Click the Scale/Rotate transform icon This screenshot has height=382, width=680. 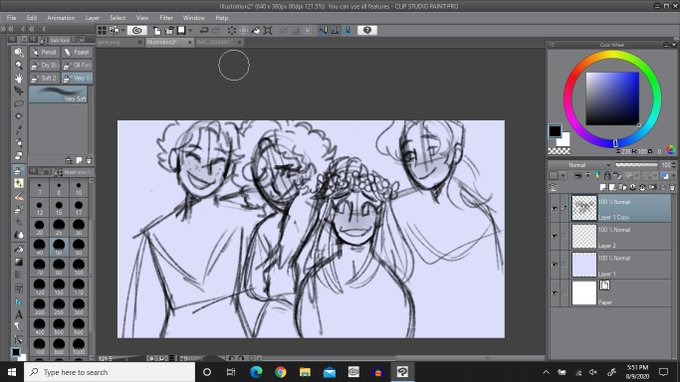click(x=268, y=30)
